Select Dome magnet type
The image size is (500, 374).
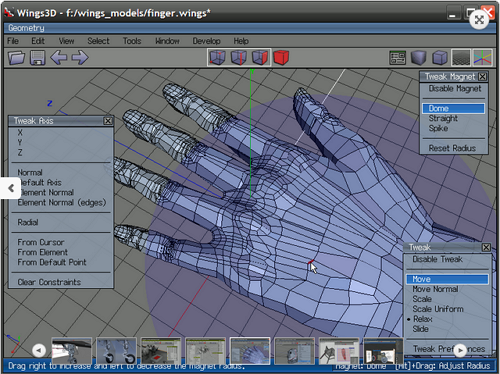pos(454,108)
